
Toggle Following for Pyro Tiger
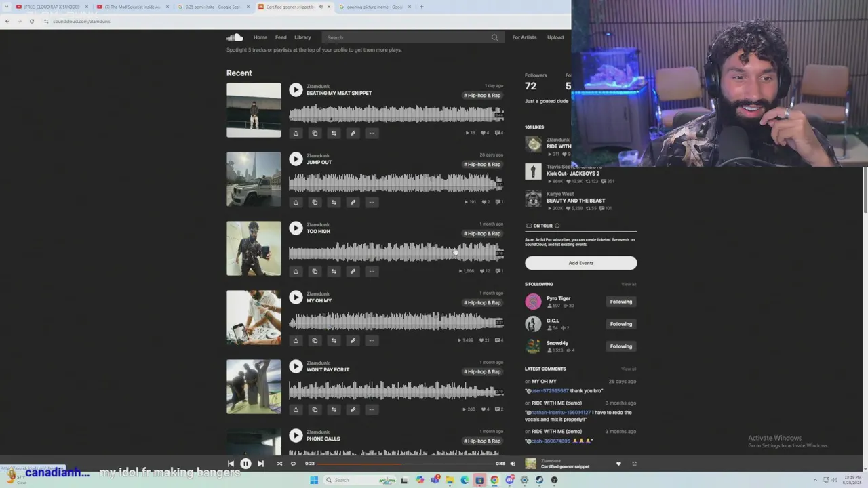620,302
